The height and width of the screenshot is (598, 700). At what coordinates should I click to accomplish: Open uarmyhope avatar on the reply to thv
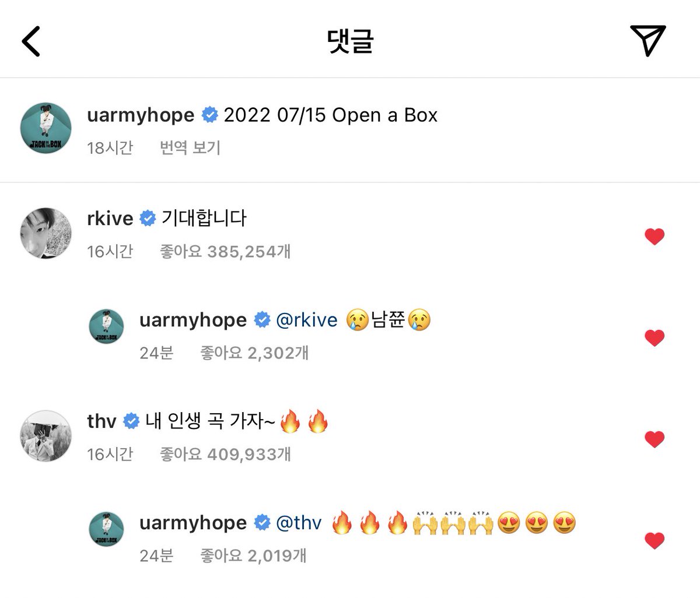pos(106,529)
